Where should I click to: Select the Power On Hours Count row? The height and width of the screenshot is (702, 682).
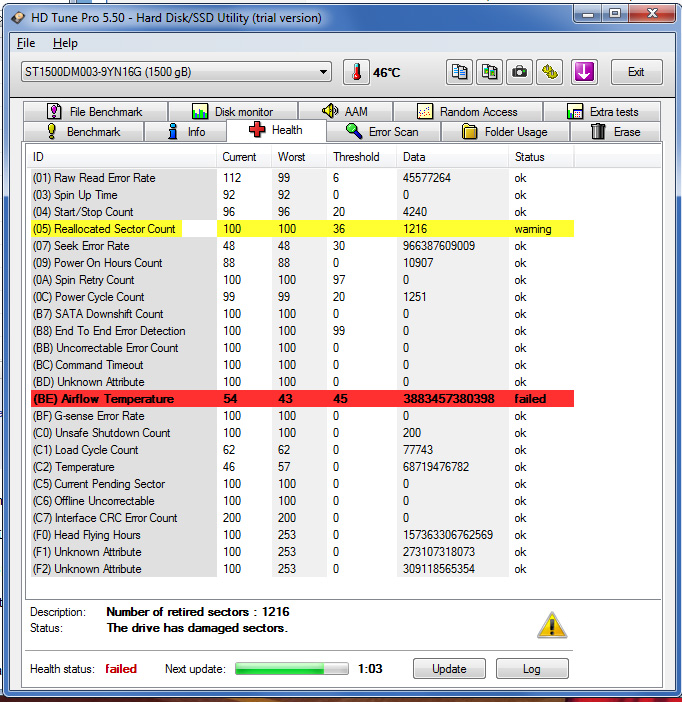(302, 263)
